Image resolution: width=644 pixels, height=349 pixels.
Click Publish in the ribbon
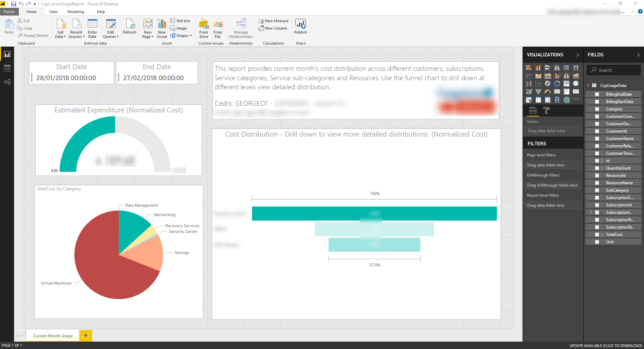click(x=300, y=27)
